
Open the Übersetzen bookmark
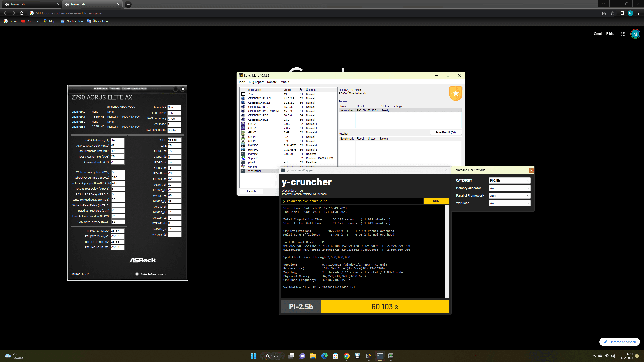click(x=97, y=21)
